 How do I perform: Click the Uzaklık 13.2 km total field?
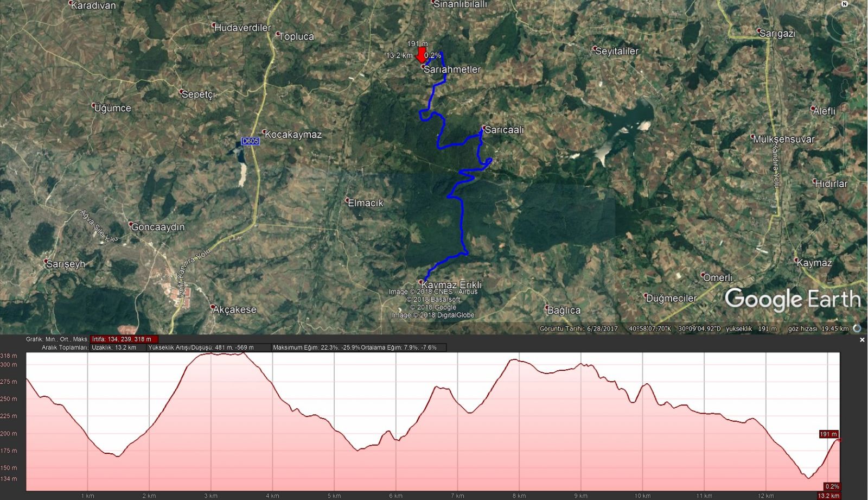(117, 347)
